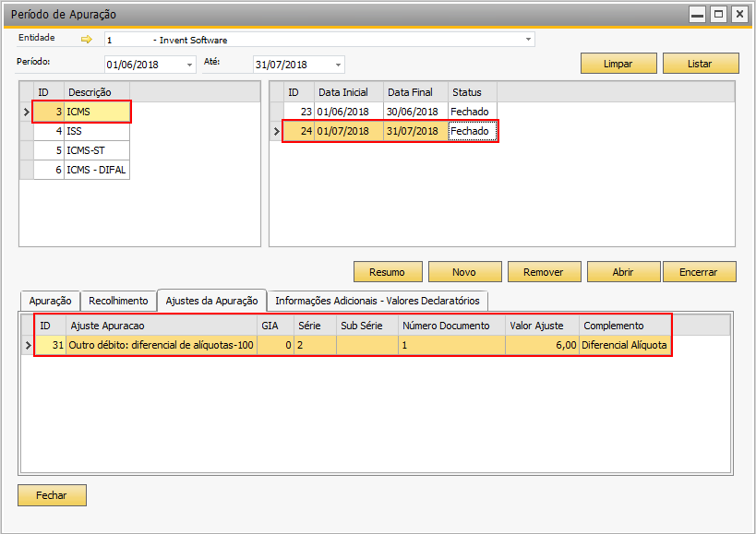Image resolution: width=756 pixels, height=534 pixels.
Task: Click the Limpar button
Action: click(x=618, y=64)
